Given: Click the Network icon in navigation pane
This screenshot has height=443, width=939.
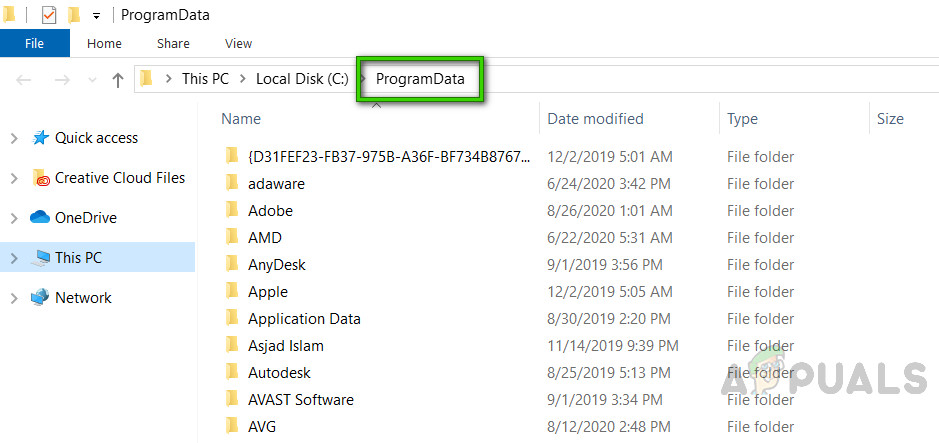Looking at the screenshot, I should [x=40, y=297].
